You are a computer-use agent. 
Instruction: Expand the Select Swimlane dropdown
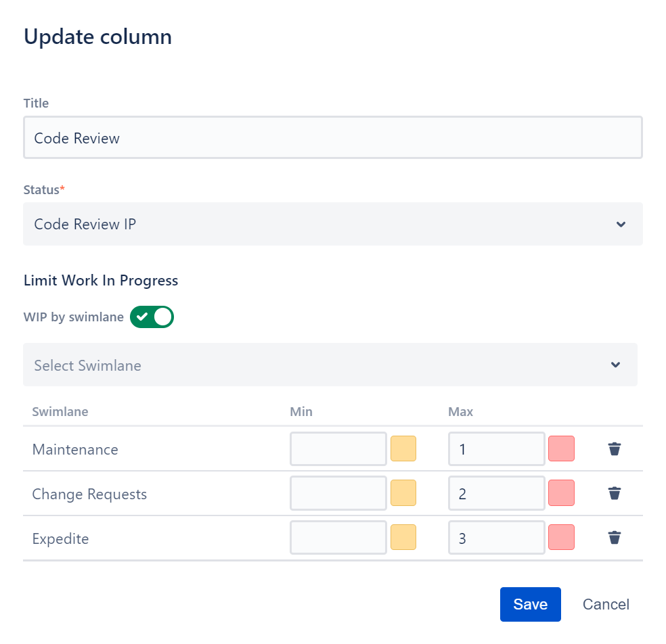(x=330, y=365)
